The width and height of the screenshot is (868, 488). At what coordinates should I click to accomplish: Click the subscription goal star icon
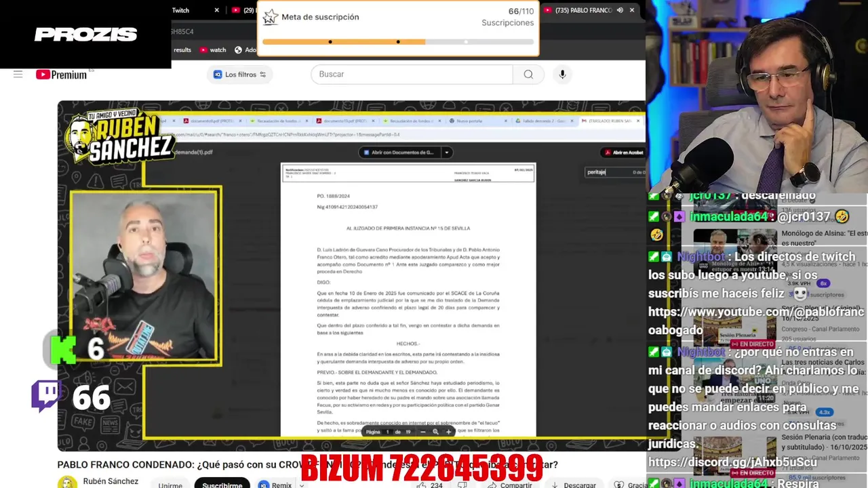270,17
